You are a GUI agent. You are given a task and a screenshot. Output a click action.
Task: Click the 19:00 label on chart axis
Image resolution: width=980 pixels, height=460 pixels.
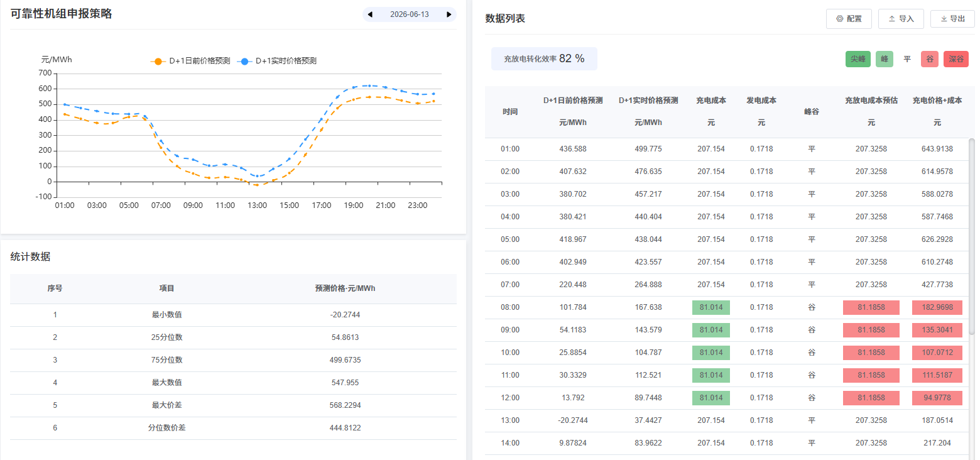coord(354,205)
